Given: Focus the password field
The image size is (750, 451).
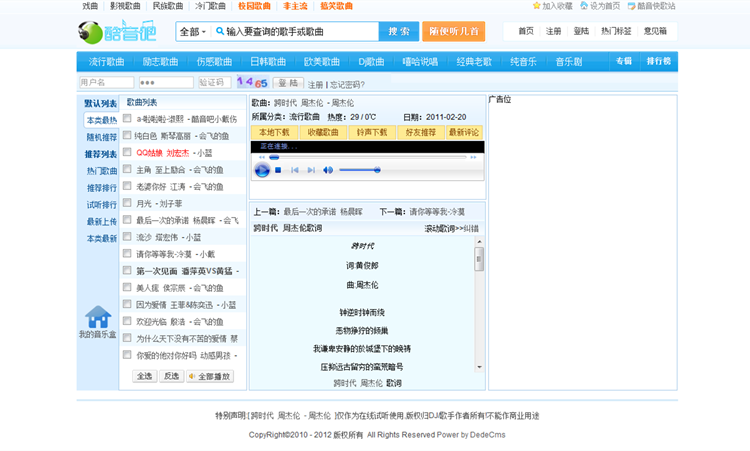Looking at the screenshot, I should pyautogui.click(x=166, y=82).
